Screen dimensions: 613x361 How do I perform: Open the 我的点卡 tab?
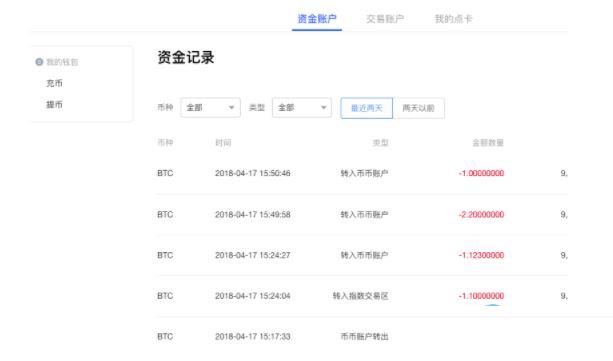[453, 19]
